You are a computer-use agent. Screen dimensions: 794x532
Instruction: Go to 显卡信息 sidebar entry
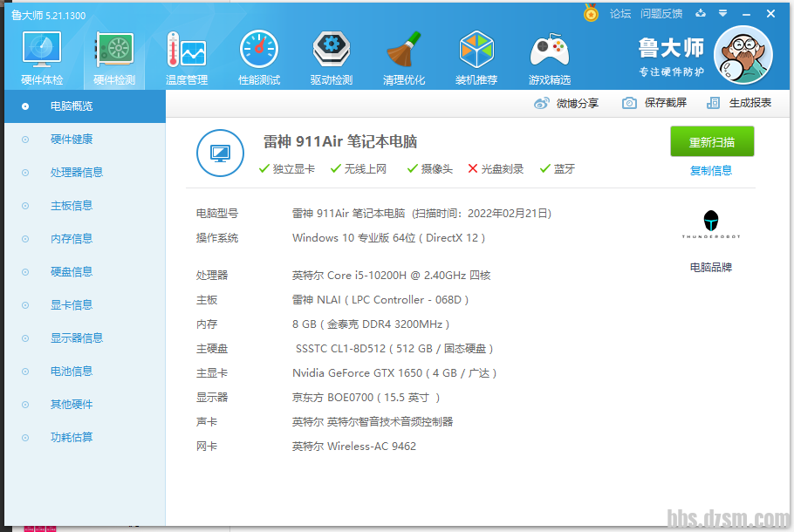(72, 305)
